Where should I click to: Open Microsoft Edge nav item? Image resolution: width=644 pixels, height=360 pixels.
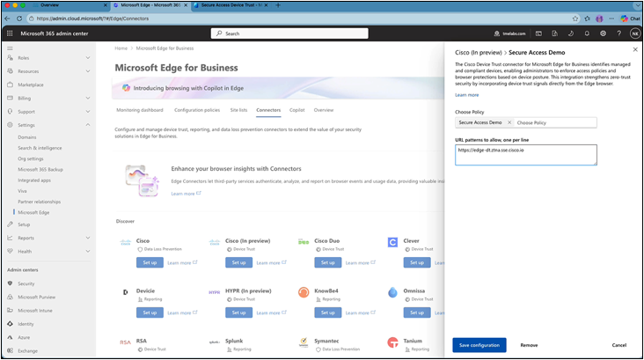point(33,212)
